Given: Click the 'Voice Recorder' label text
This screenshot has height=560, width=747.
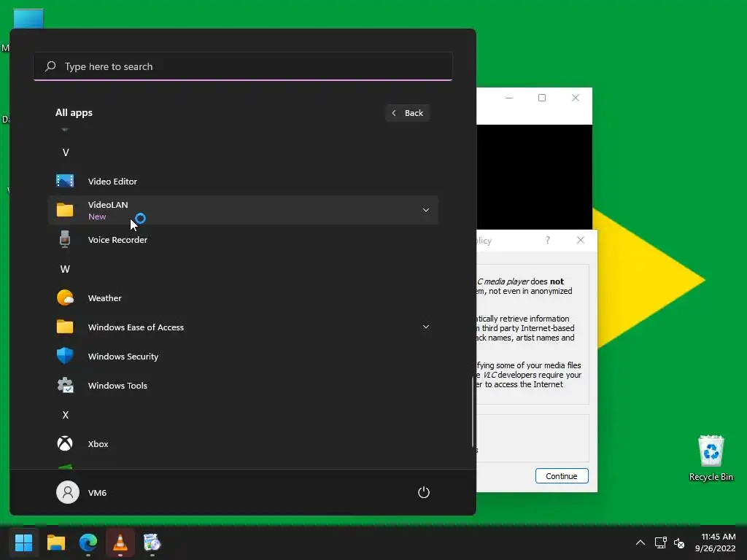Looking at the screenshot, I should tap(117, 239).
